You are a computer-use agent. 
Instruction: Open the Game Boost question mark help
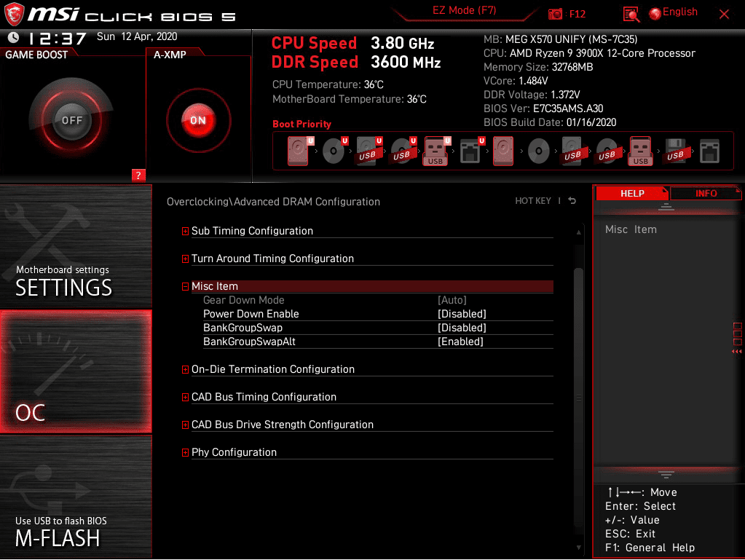coord(138,175)
